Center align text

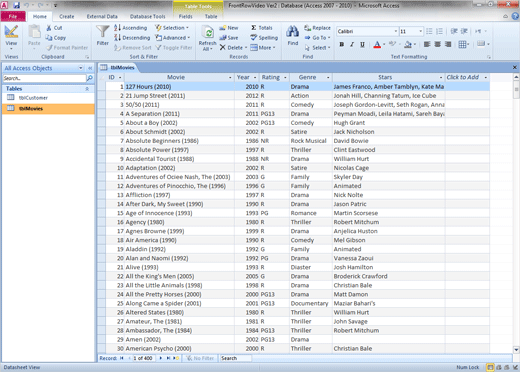coord(438,44)
